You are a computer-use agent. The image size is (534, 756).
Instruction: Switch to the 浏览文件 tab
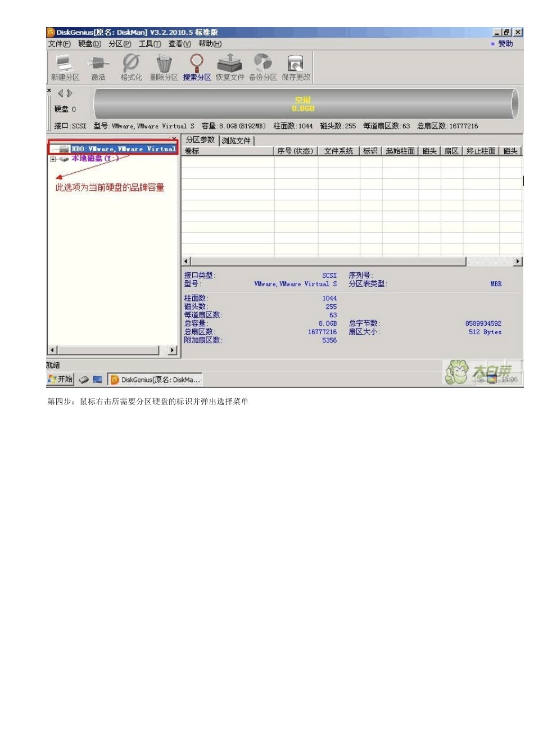(x=236, y=141)
